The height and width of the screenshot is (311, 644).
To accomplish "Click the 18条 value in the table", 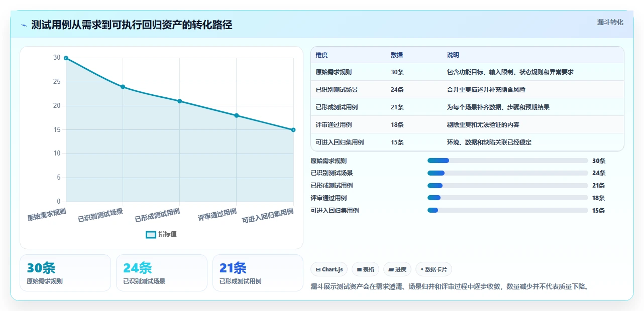I will [x=397, y=125].
